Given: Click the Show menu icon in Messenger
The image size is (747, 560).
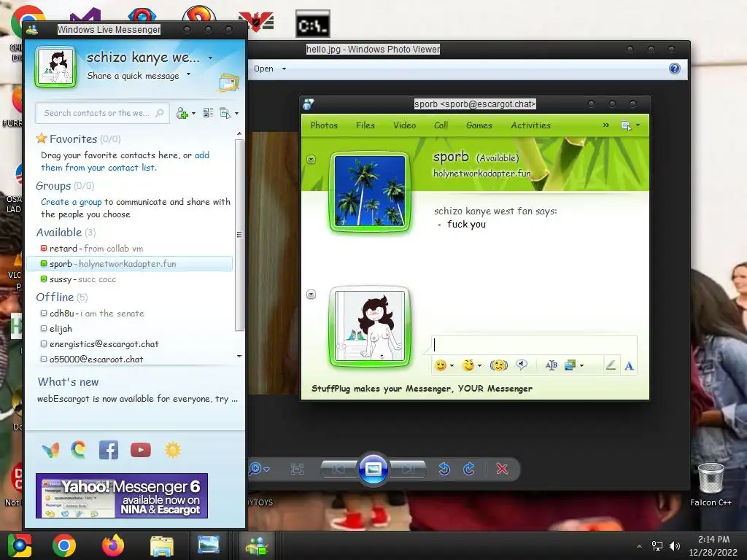Looking at the screenshot, I should (x=225, y=113).
